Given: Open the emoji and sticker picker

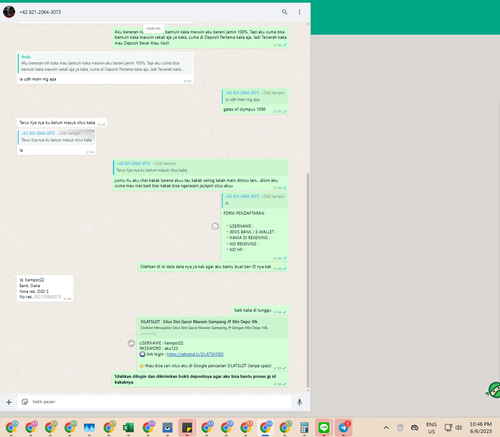Looking at the screenshot, I should 25,402.
